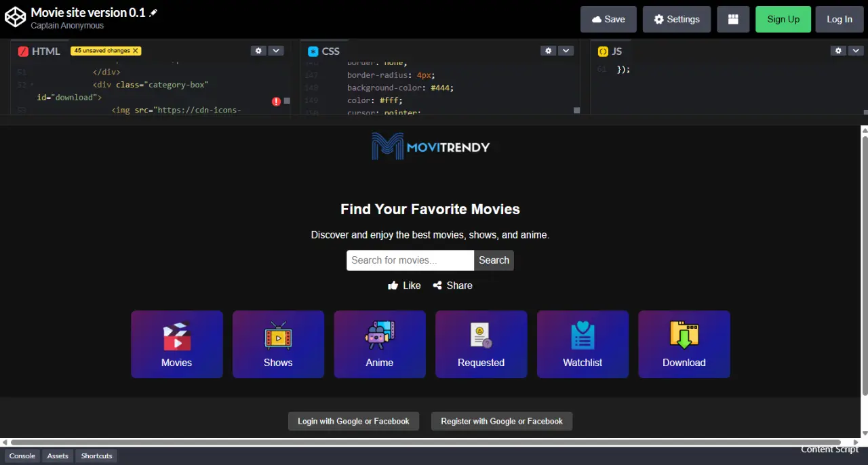
Task: Expand the CSS editor dropdown chevron
Action: [x=566, y=51]
